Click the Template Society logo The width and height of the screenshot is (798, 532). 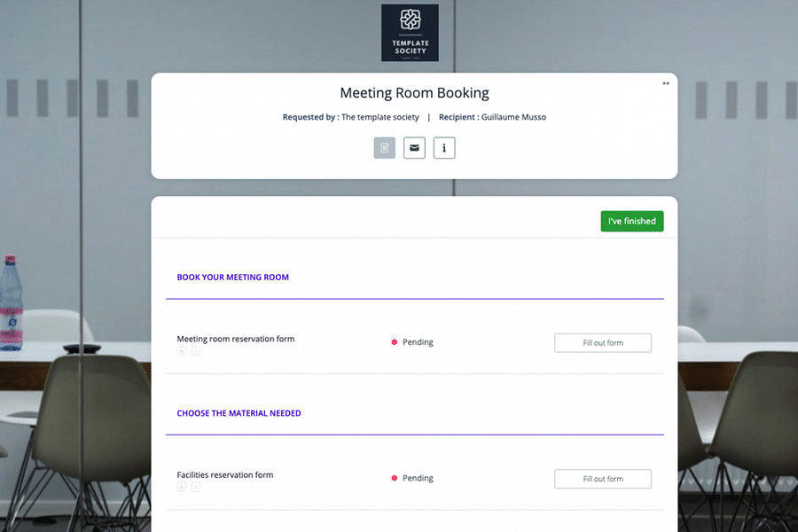coord(410,32)
